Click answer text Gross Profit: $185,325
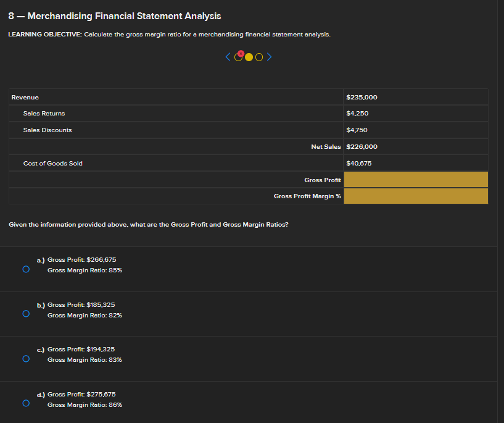This screenshot has width=504, height=423. tap(81, 305)
